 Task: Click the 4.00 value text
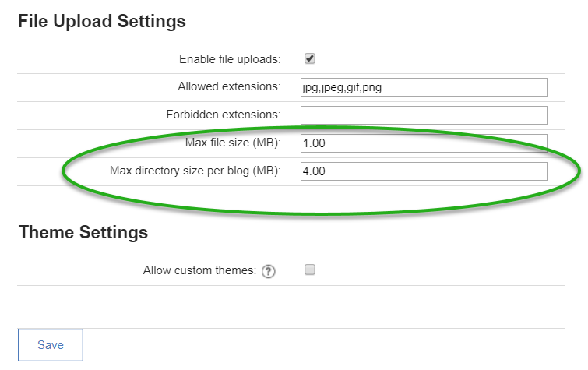[314, 171]
